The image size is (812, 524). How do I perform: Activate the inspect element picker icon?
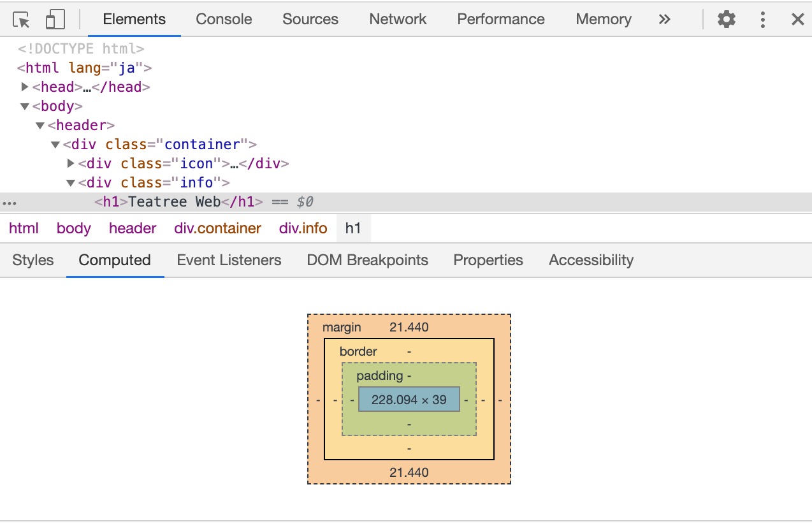pos(22,20)
